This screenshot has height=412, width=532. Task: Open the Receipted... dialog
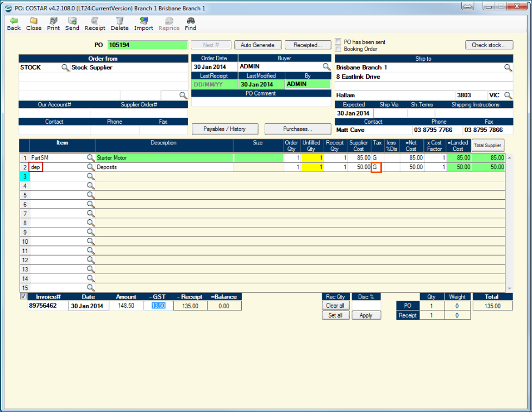pyautogui.click(x=308, y=45)
